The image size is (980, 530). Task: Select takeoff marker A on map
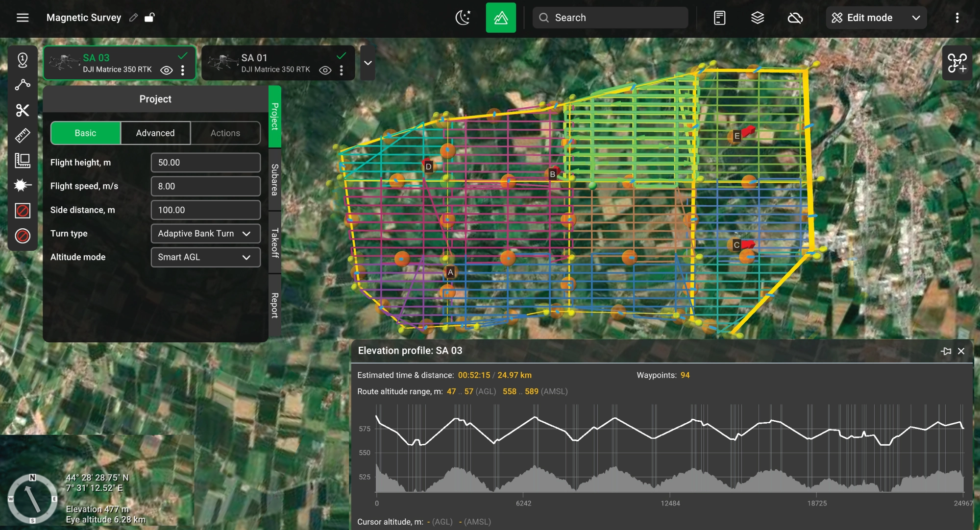tap(450, 272)
